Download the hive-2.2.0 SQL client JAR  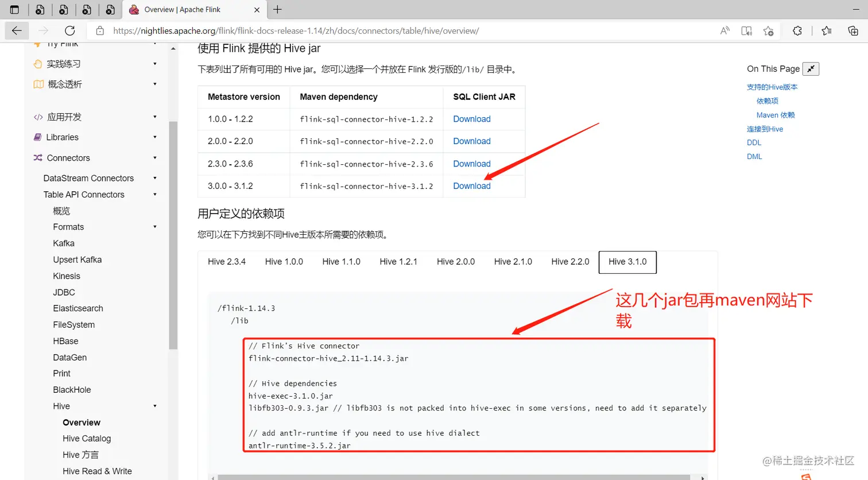click(472, 141)
